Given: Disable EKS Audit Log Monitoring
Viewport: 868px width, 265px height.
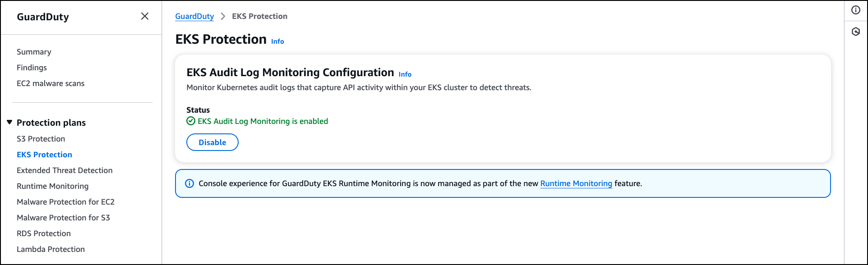Looking at the screenshot, I should [x=212, y=142].
